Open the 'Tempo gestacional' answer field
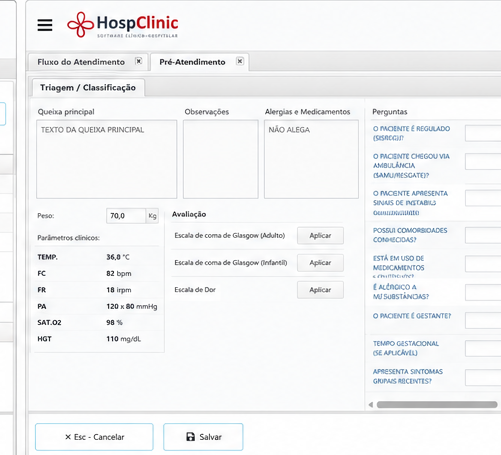The height and width of the screenshot is (455, 501). click(x=483, y=349)
